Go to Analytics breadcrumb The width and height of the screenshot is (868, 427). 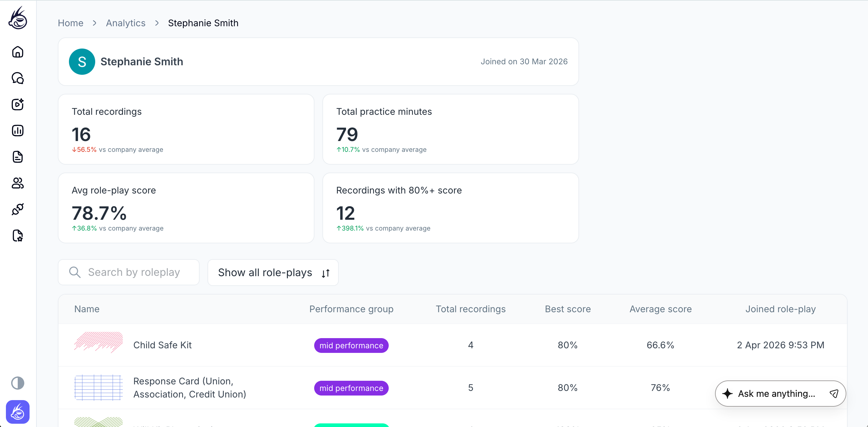pos(126,23)
